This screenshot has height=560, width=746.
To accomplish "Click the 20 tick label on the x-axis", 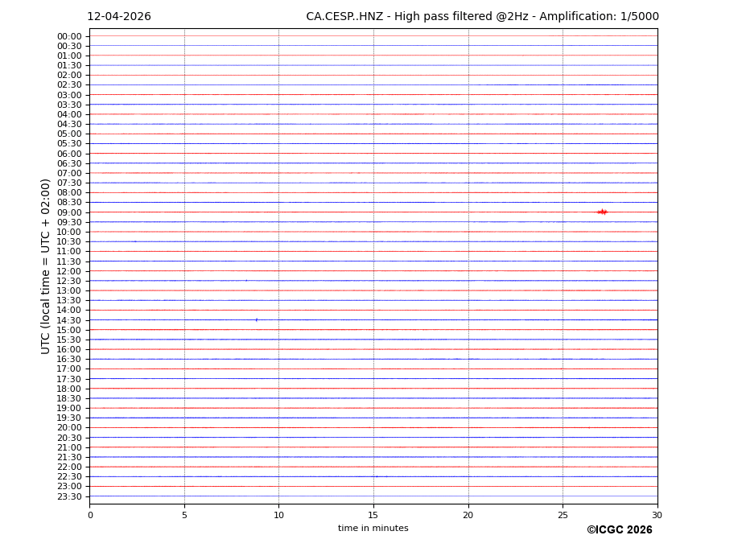I will click(x=468, y=515).
